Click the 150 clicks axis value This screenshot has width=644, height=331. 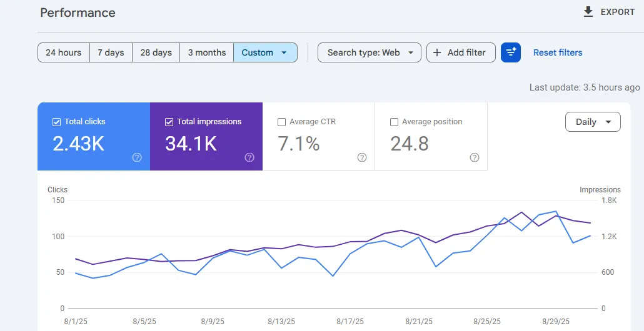(x=58, y=200)
